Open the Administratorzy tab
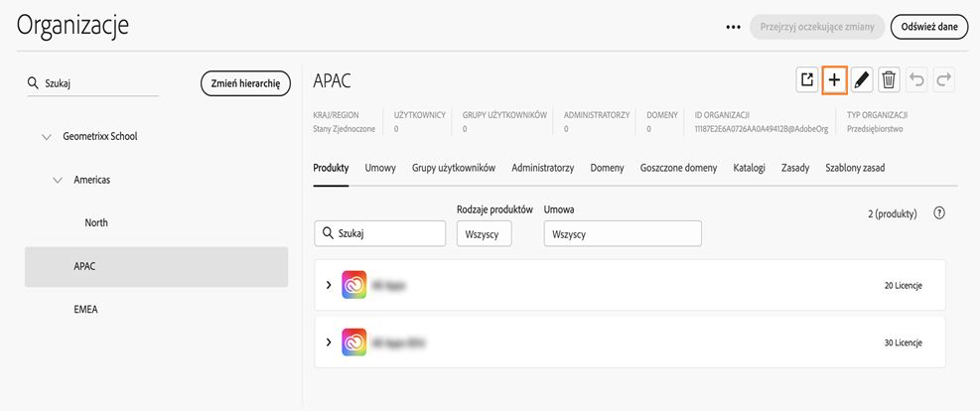980x411 pixels. click(x=542, y=168)
